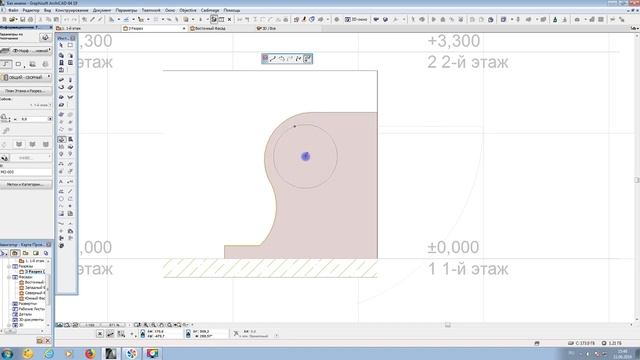Toggle the first geometry method button in Info Box

click(x=6, y=64)
